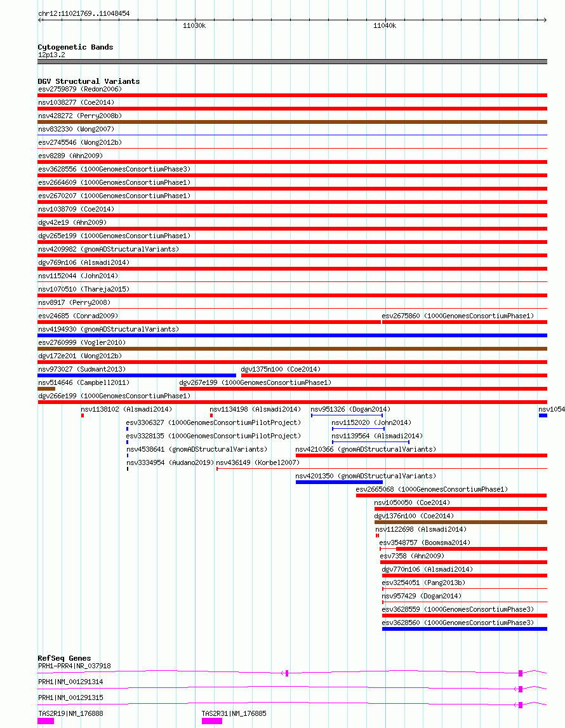
Task: Open nsv1152044 (John2014) variant
Action: pyautogui.click(x=78, y=276)
